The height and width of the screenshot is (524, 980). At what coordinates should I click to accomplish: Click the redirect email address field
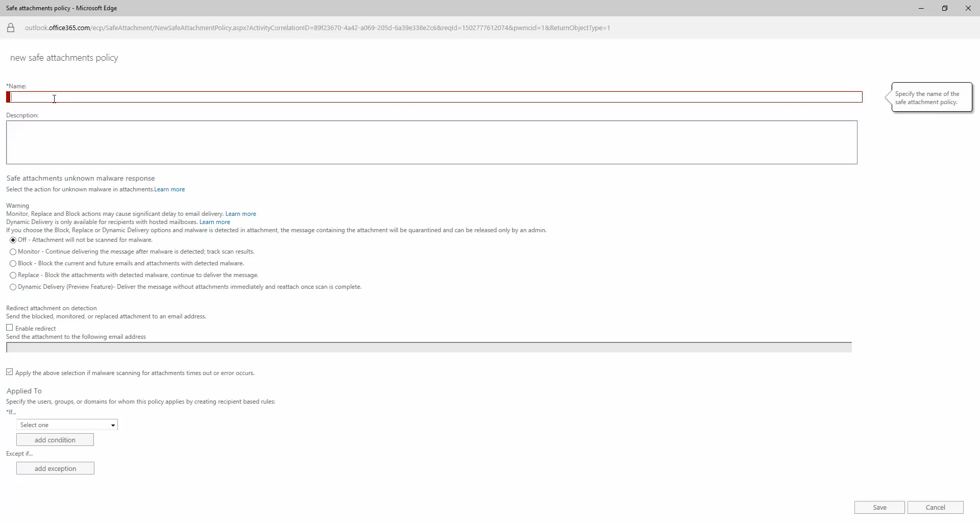tap(429, 347)
